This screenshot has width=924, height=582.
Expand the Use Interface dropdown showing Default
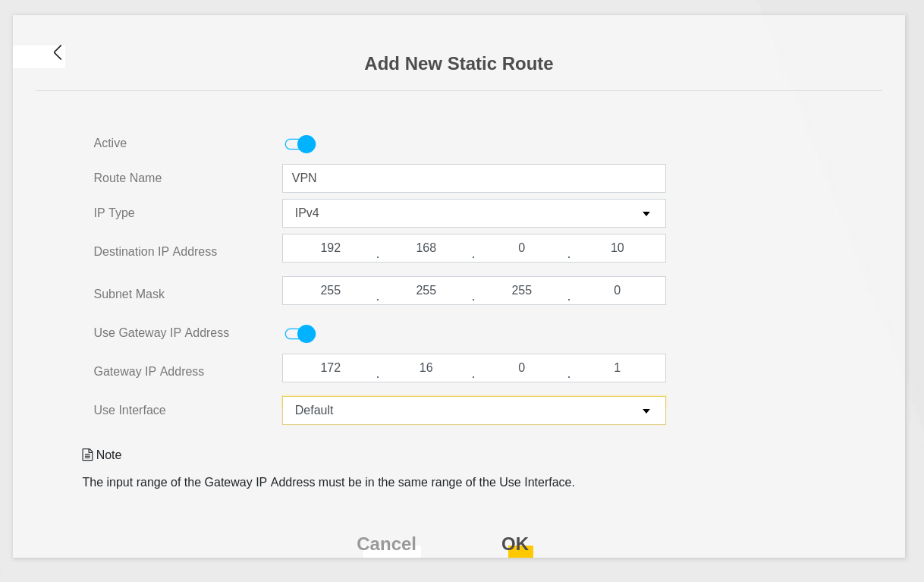point(474,411)
